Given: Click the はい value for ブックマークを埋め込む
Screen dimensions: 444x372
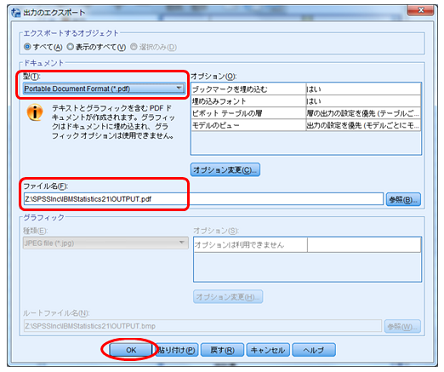Looking at the screenshot, I should click(x=363, y=89).
